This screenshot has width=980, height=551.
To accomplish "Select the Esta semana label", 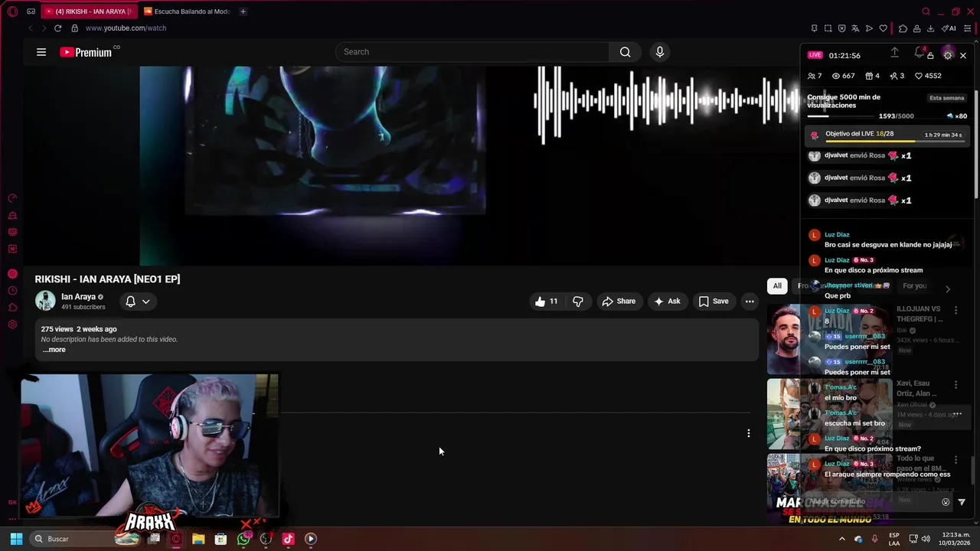I will [947, 98].
